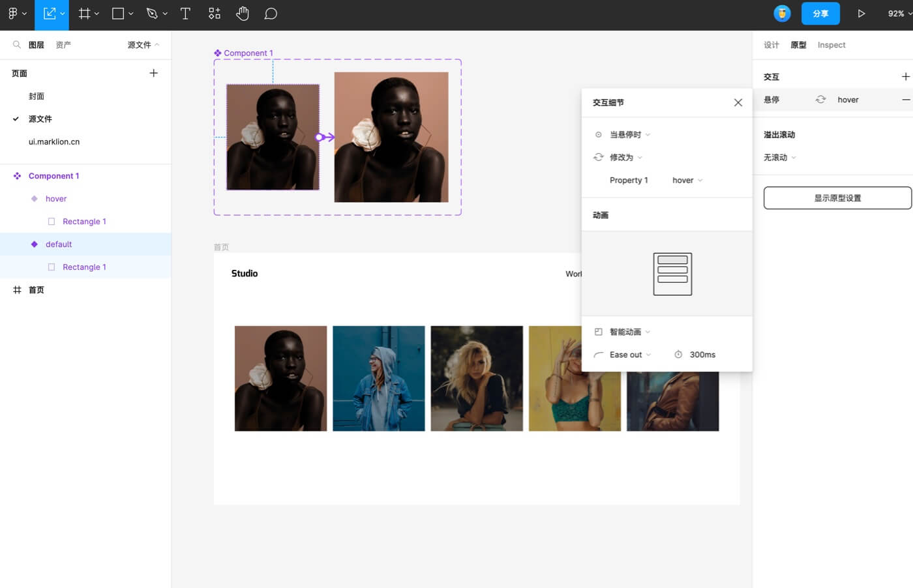Image resolution: width=913 pixels, height=588 pixels.
Task: Click the Studio heading text
Action: 245,274
